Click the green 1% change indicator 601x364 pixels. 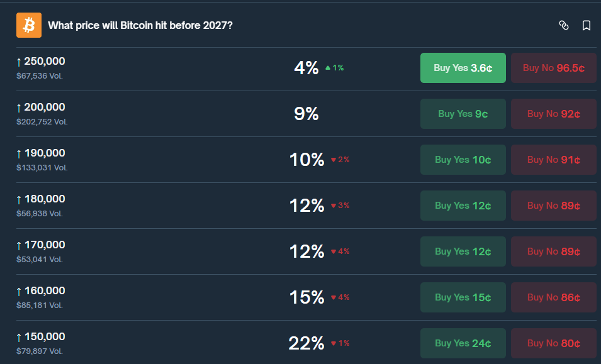(x=335, y=68)
